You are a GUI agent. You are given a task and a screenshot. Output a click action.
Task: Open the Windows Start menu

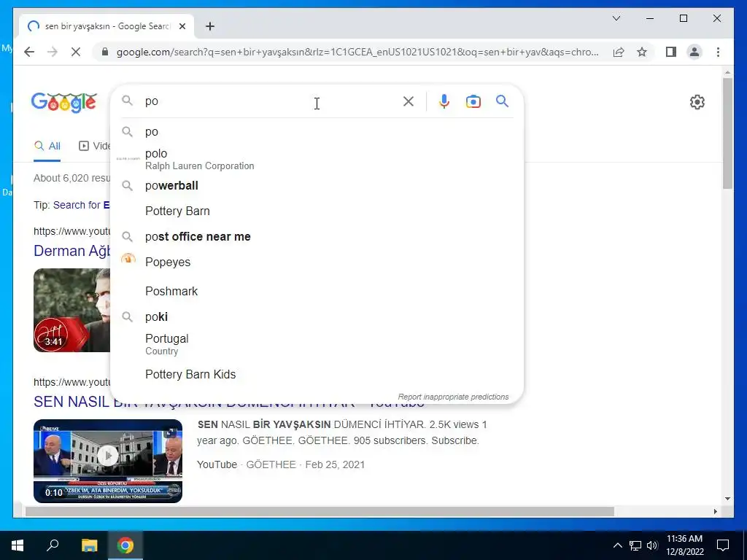point(18,545)
